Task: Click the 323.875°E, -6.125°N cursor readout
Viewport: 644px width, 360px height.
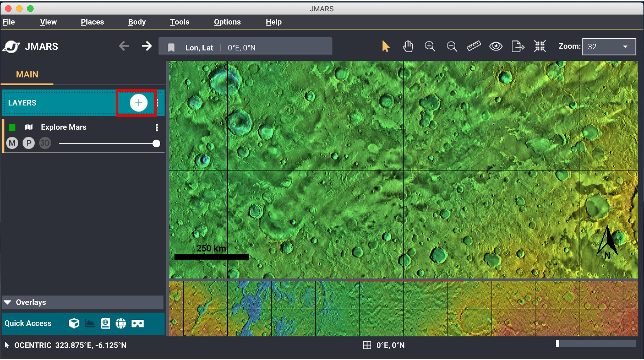Action: coord(91,345)
